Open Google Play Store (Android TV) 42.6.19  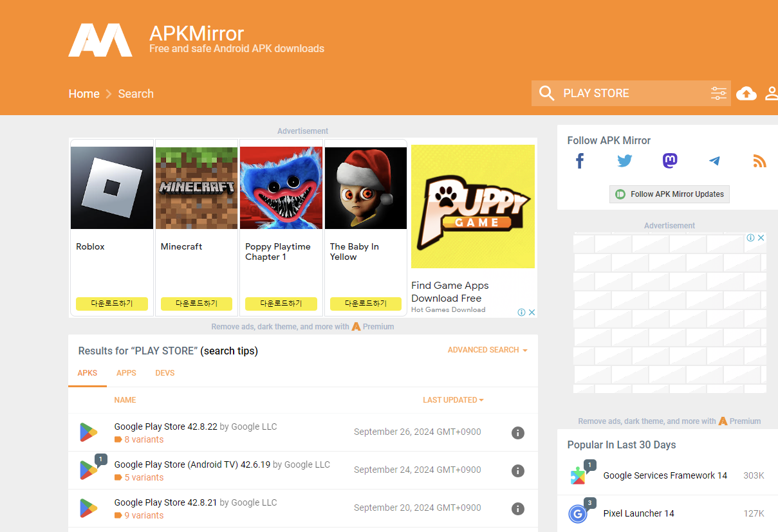192,464
